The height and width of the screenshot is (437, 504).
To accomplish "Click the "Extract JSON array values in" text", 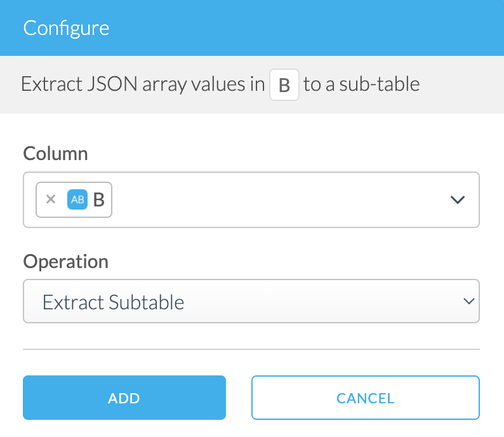I will (x=143, y=84).
